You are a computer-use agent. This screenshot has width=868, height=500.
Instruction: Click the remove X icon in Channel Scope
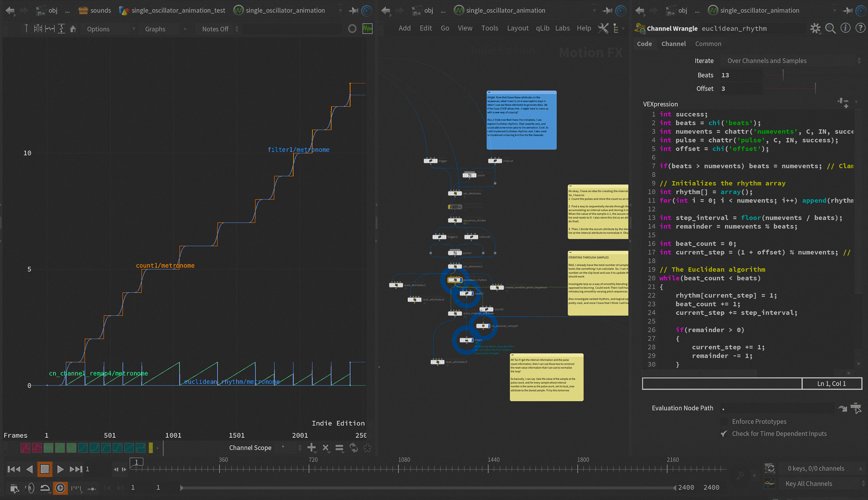pyautogui.click(x=325, y=447)
